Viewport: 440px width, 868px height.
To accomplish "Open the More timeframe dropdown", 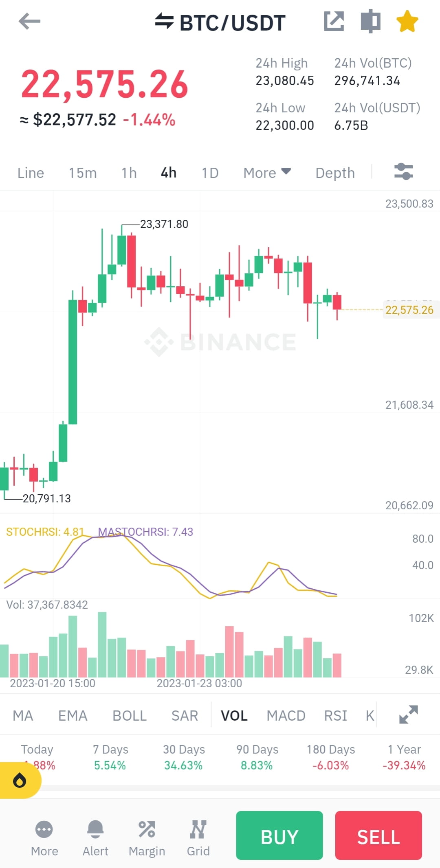I will pos(267,173).
